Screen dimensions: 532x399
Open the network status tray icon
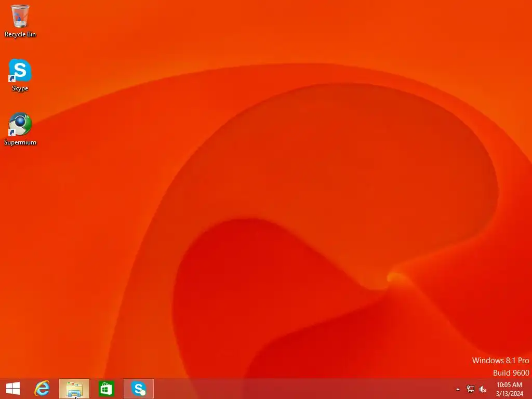[470, 389]
